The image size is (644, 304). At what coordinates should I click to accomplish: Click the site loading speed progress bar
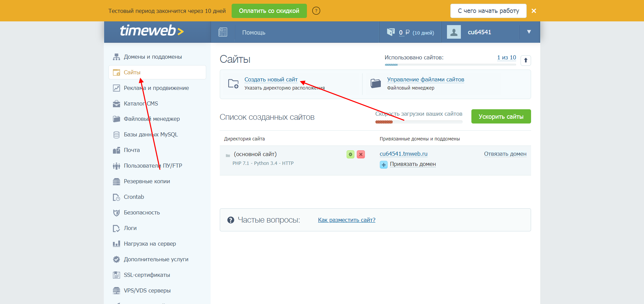pyautogui.click(x=418, y=122)
